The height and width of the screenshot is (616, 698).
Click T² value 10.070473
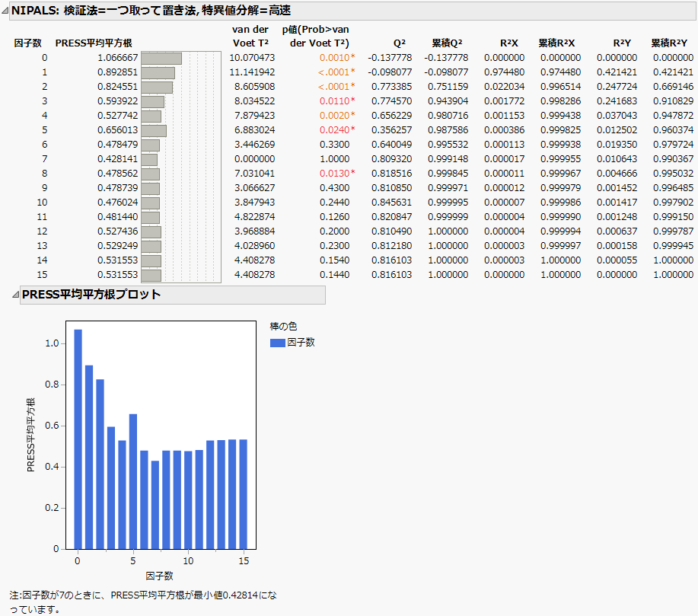point(252,58)
